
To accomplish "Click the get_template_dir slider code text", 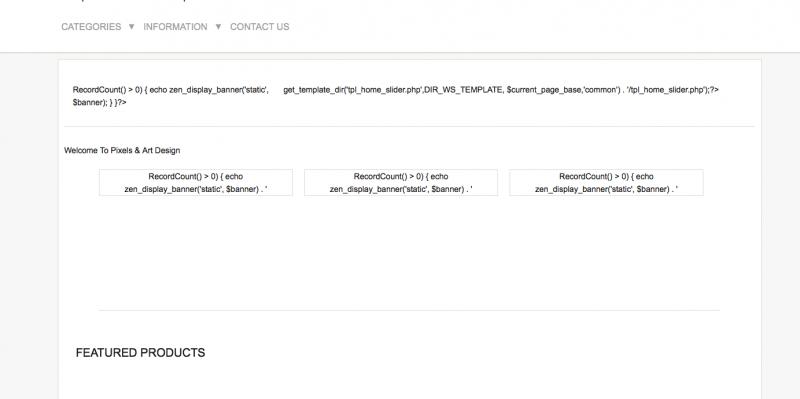I will (x=501, y=90).
